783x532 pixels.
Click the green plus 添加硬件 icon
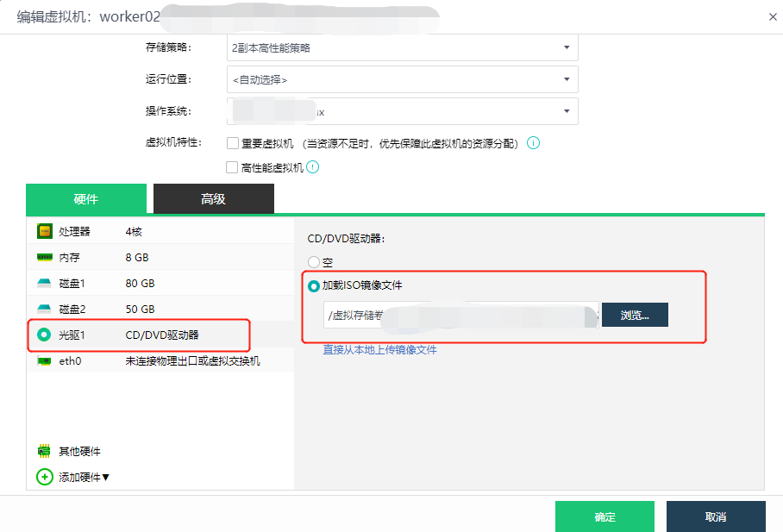[x=45, y=477]
